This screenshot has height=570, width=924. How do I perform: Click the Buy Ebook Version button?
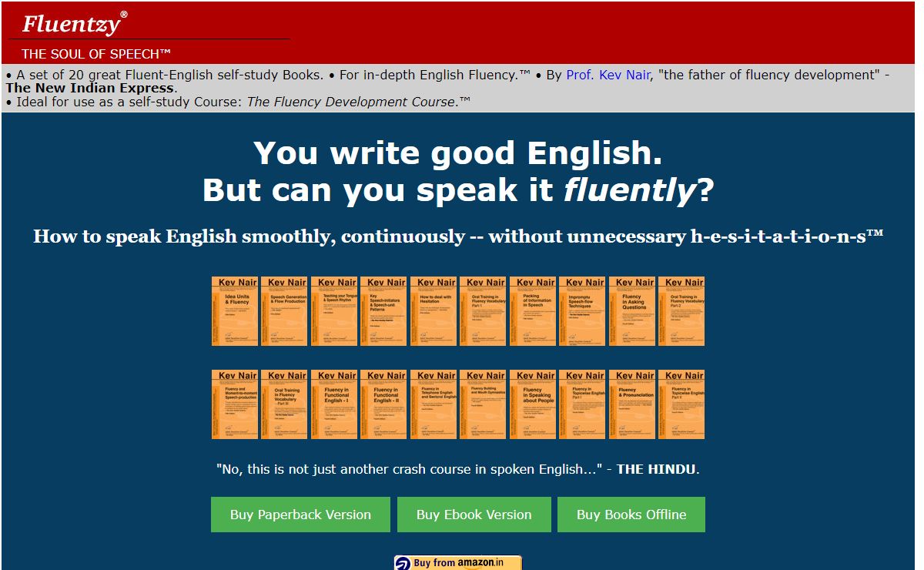[x=474, y=515]
